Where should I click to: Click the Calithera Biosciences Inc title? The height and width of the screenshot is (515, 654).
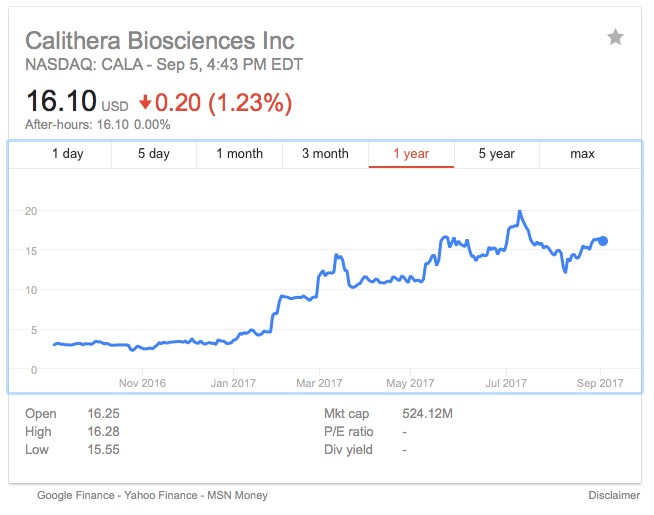[x=159, y=41]
